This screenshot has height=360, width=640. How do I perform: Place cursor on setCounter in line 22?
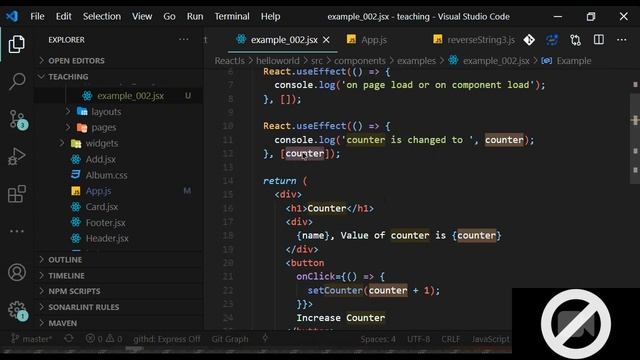(x=335, y=290)
